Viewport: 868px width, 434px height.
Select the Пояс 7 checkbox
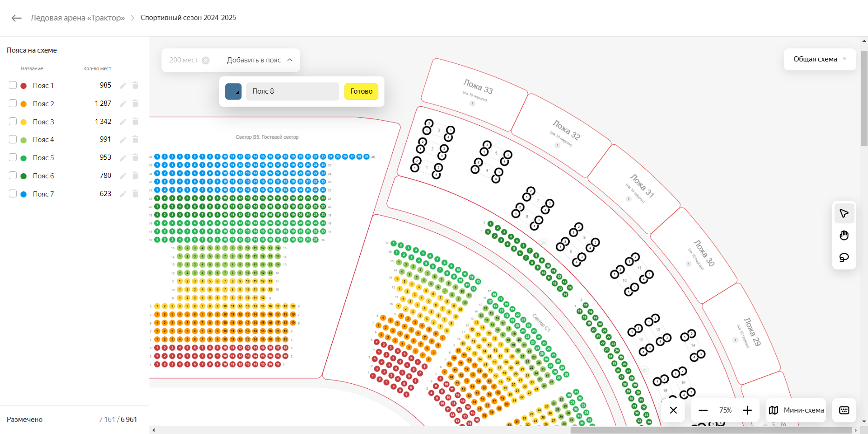(x=13, y=194)
